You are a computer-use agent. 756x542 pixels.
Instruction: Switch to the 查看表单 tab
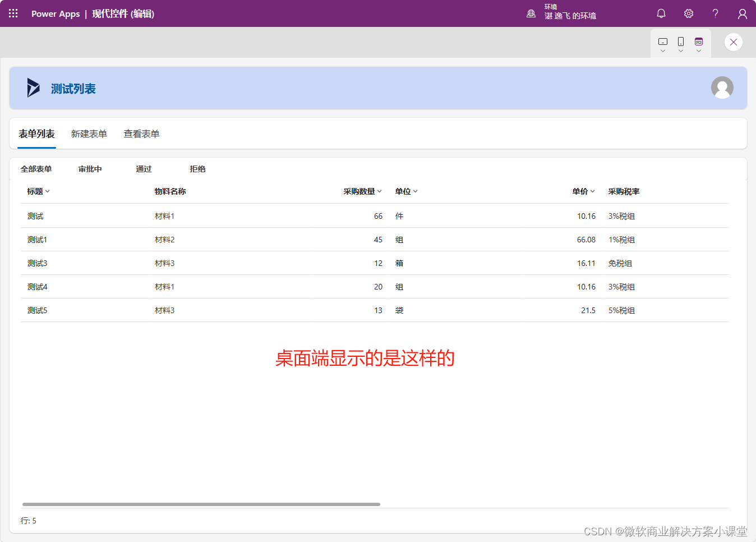[141, 134]
